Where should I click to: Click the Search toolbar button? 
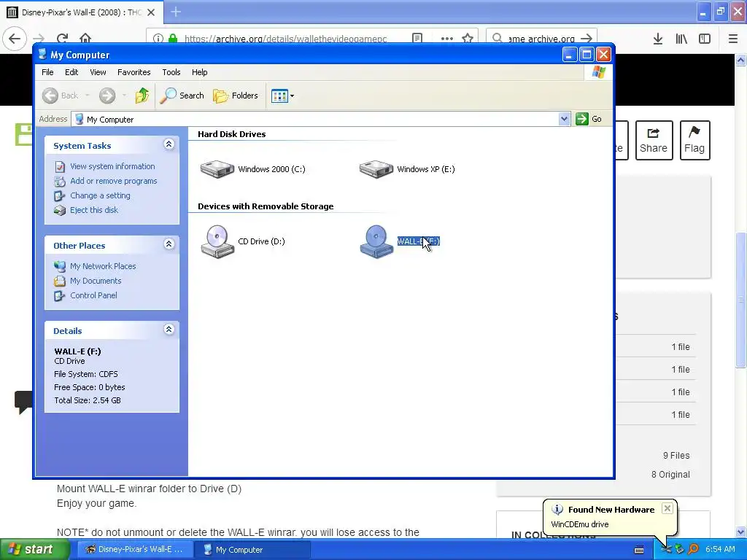182,96
